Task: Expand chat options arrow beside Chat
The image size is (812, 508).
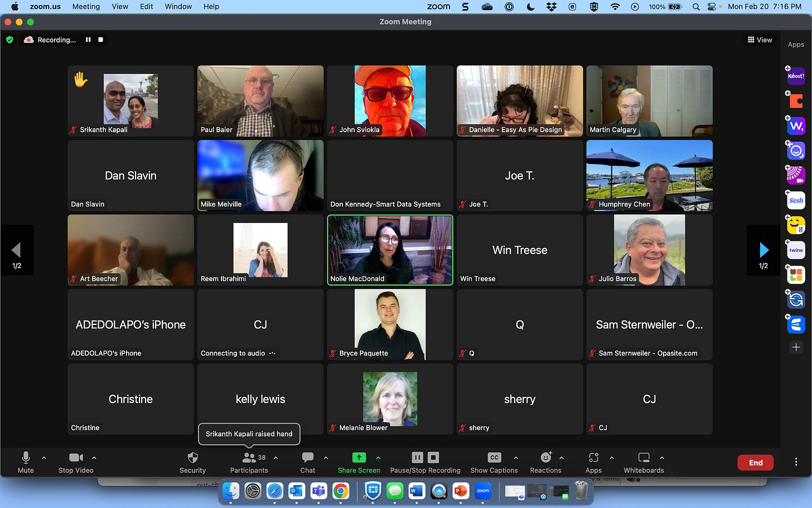Action: pyautogui.click(x=326, y=458)
